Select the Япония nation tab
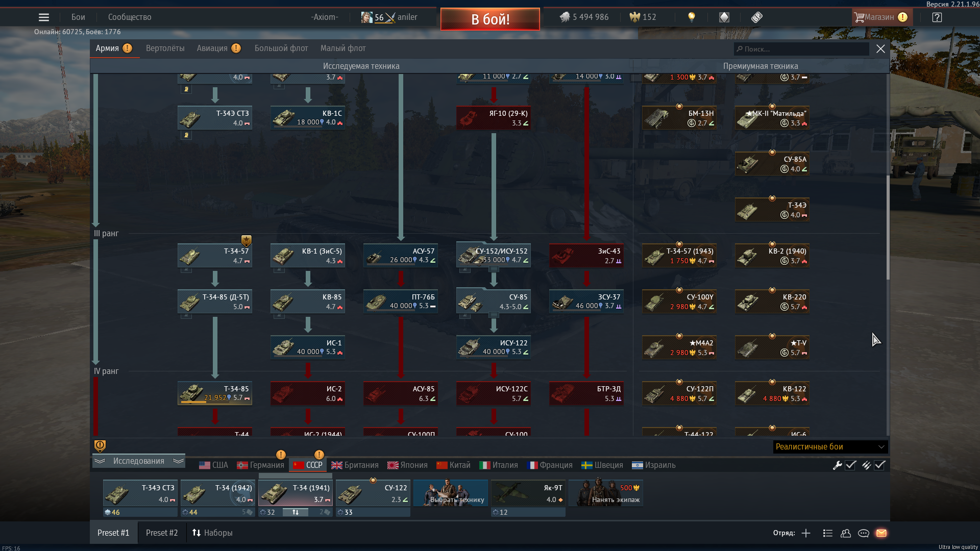This screenshot has height=551, width=980. 407,465
